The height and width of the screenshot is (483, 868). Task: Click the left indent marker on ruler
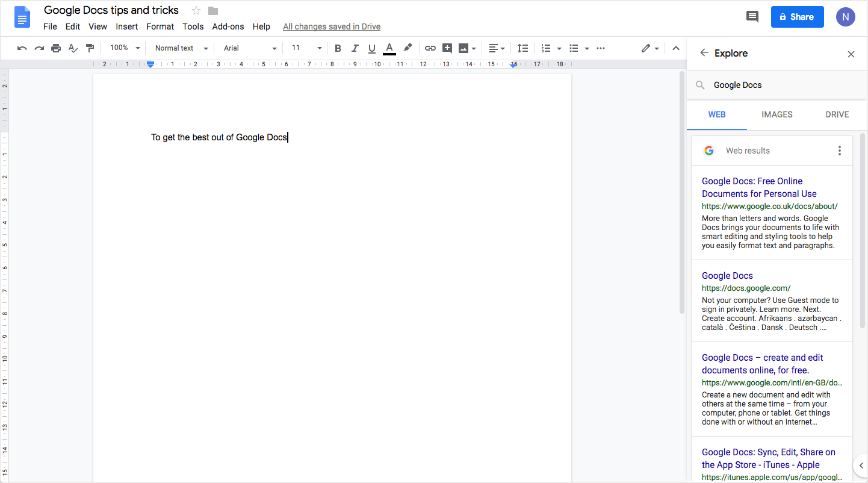coord(150,64)
